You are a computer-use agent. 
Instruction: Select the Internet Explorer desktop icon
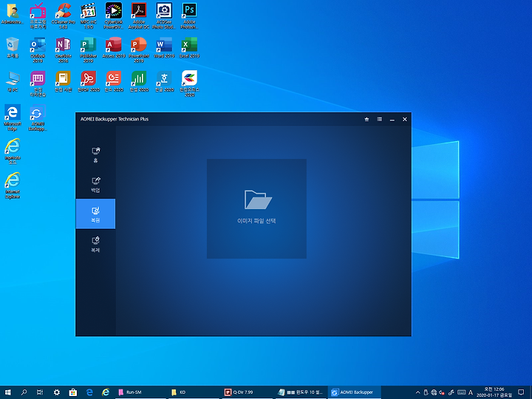point(13,185)
